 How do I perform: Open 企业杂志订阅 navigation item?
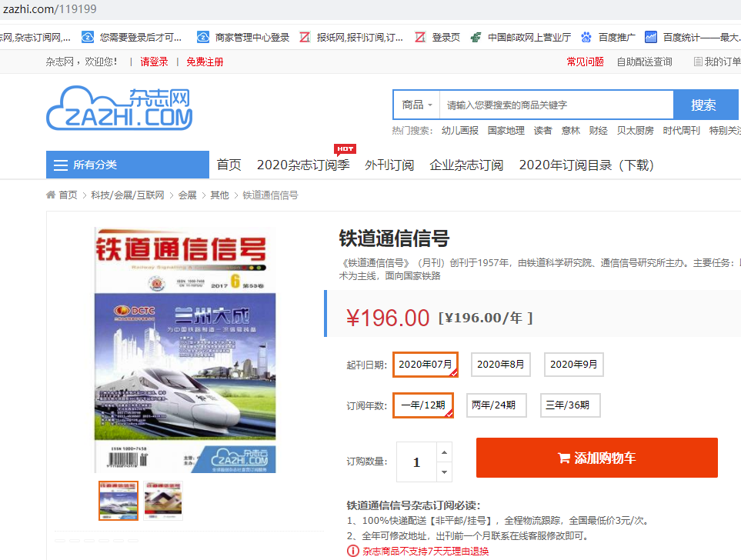[x=466, y=165]
